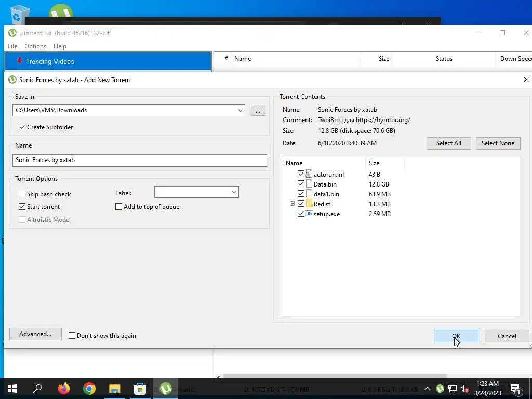
Task: Sort torrent contents by Name header
Action: (x=323, y=163)
